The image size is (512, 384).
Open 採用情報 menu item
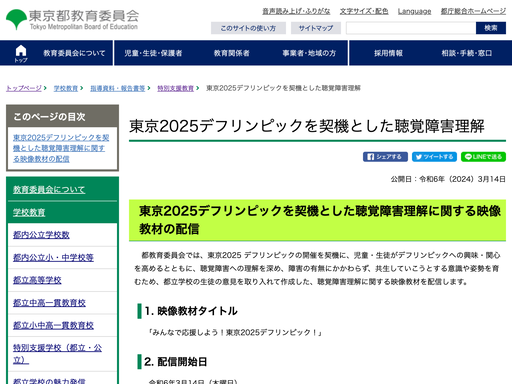coord(388,53)
